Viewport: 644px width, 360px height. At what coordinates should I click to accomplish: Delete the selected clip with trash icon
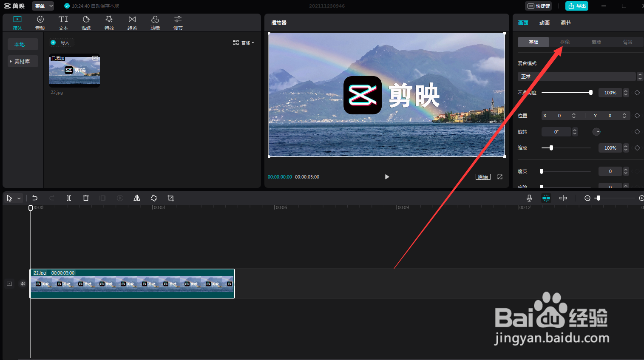click(x=86, y=198)
